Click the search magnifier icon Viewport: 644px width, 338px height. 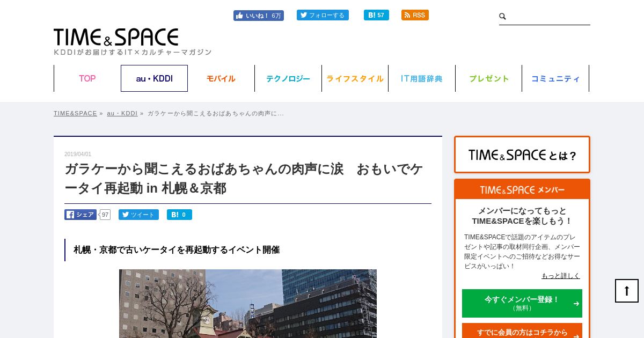click(x=503, y=17)
